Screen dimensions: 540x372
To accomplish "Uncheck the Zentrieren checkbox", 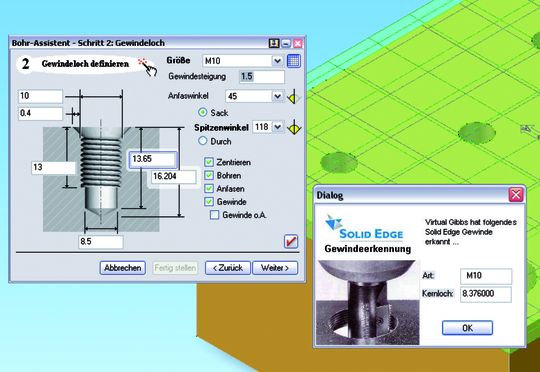I will click(x=209, y=162).
